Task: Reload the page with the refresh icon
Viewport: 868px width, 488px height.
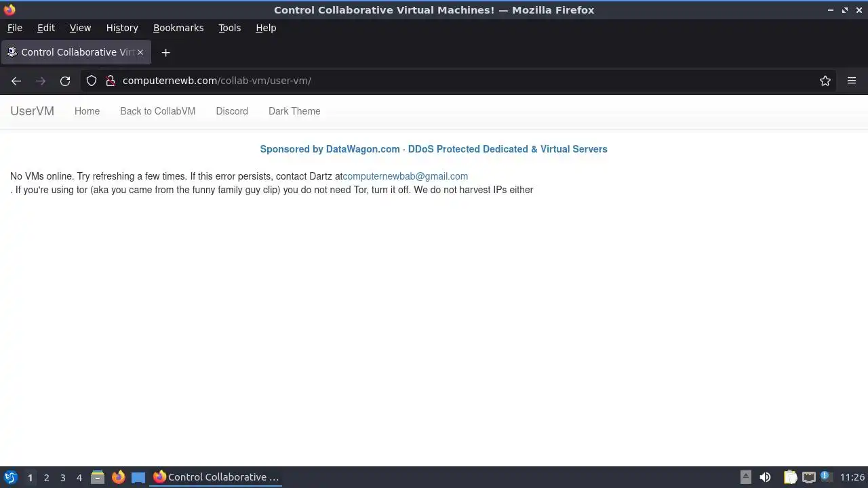Action: [x=65, y=81]
